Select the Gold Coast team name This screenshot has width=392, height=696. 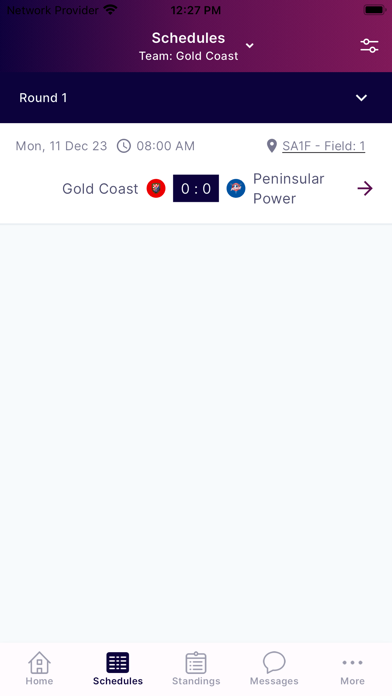point(100,189)
